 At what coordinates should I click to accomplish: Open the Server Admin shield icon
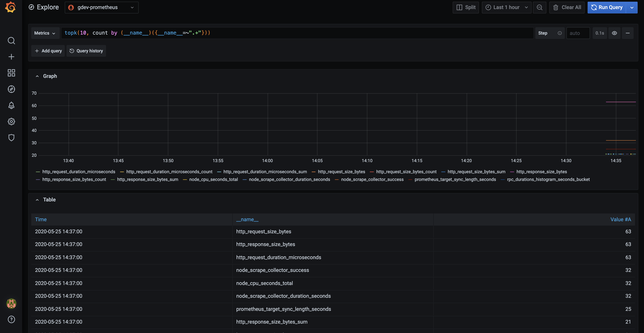[x=11, y=137]
